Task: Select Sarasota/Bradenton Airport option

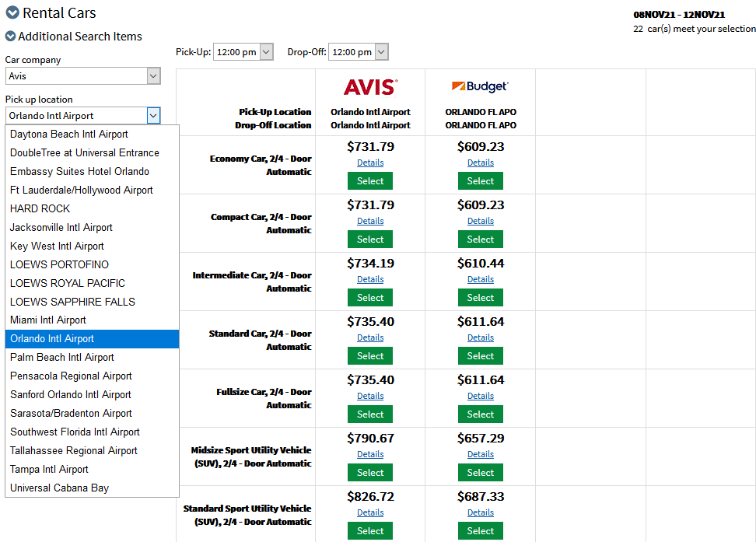Action: coord(92,413)
